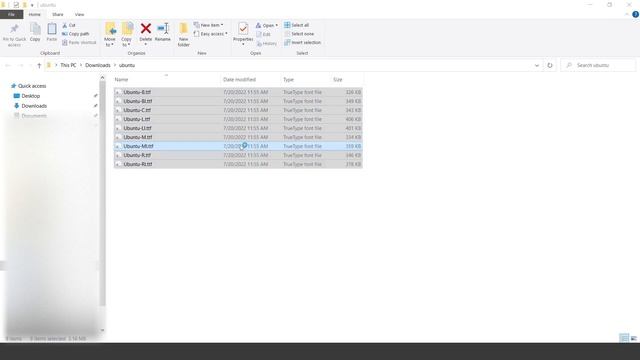This screenshot has height=360, width=640.
Task: Open Help question mark icon
Action: [635, 14]
